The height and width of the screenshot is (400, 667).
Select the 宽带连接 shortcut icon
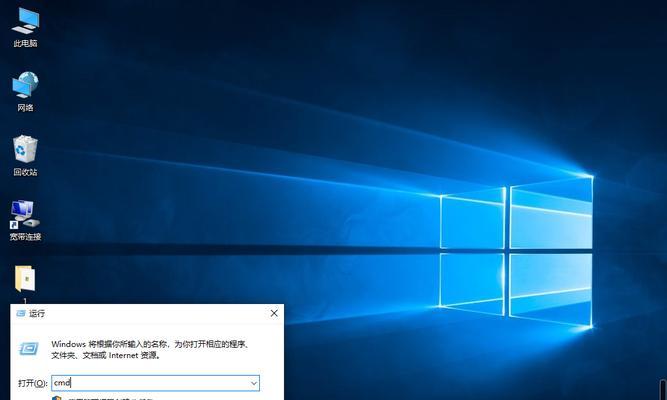tap(26, 220)
